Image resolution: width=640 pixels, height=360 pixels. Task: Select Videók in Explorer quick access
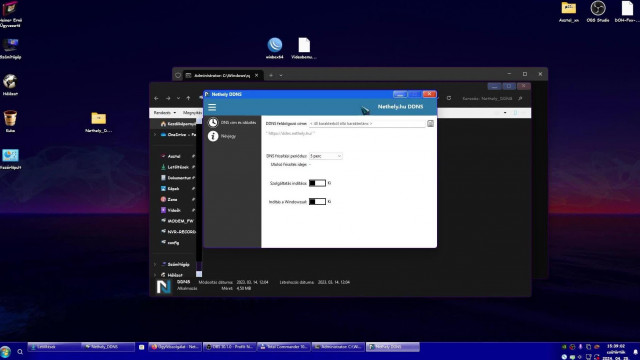(x=174, y=210)
